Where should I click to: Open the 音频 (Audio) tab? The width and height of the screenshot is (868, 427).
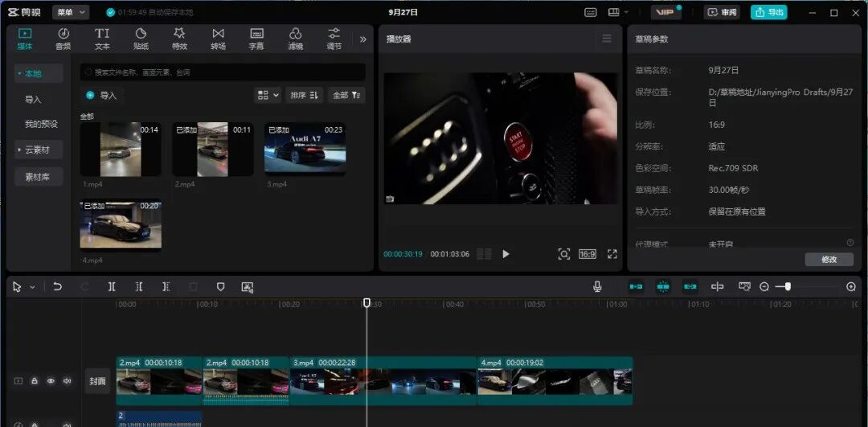(63, 38)
